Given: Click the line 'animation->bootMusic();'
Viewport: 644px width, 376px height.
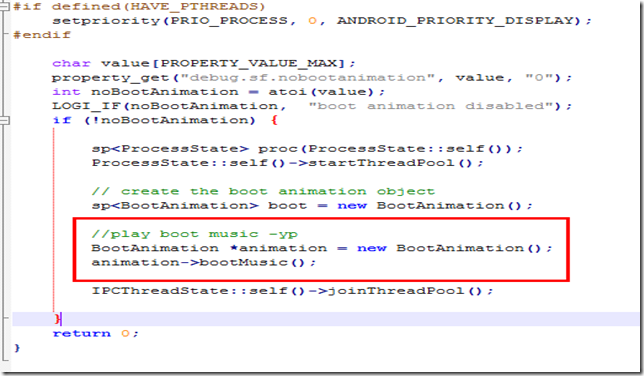Looking at the screenshot, I should (x=204, y=262).
